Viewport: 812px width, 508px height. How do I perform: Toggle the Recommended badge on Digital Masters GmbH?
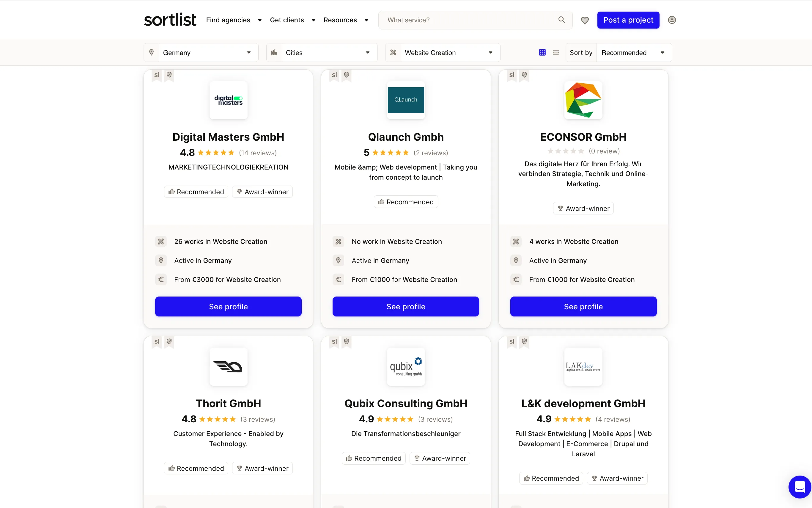(196, 192)
